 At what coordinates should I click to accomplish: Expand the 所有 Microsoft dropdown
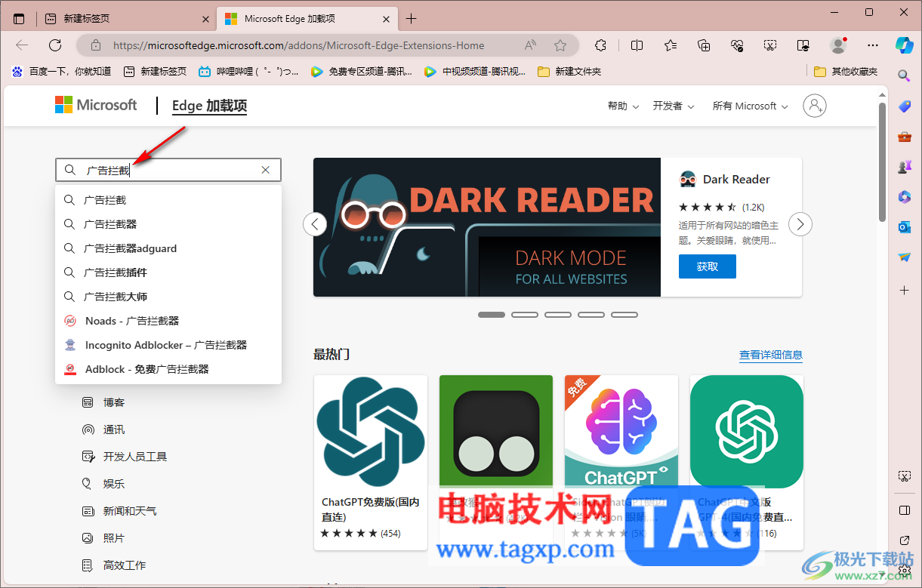pyautogui.click(x=750, y=106)
